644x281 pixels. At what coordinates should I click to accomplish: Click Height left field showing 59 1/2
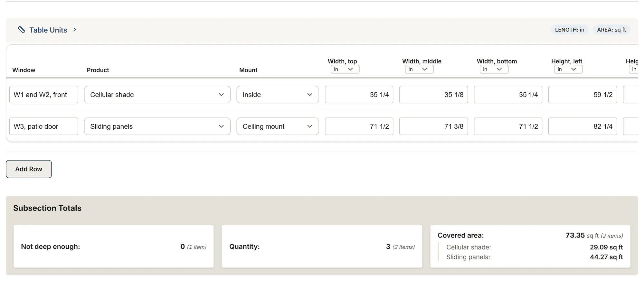coord(582,95)
